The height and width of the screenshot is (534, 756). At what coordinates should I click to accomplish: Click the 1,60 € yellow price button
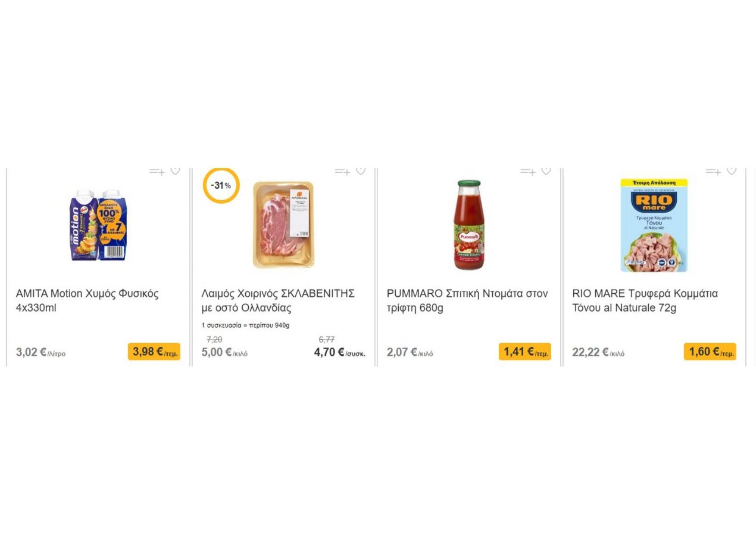pyautogui.click(x=710, y=352)
